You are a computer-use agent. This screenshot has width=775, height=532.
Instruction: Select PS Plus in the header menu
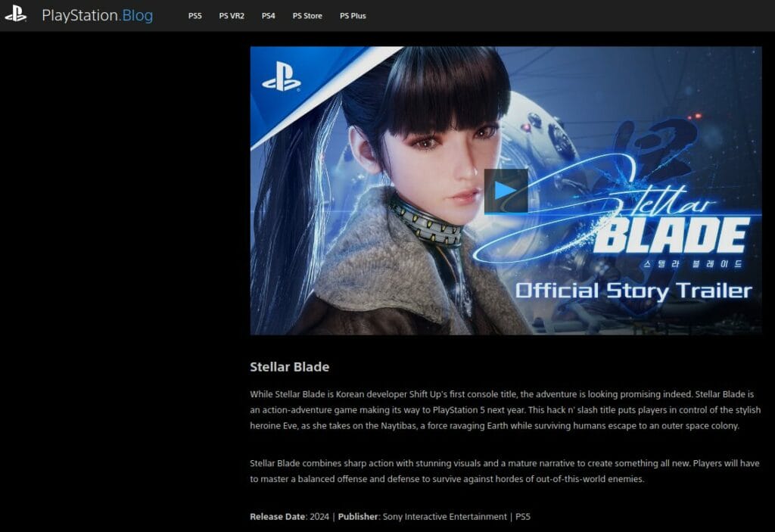[x=353, y=16]
